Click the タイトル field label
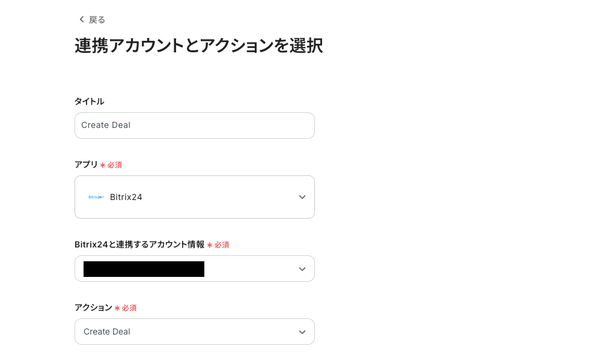This screenshot has height=364, width=601. click(x=89, y=102)
